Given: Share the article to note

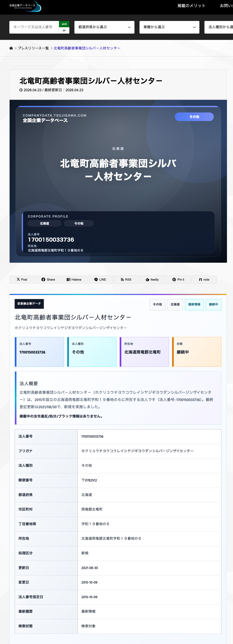Looking at the screenshot, I should point(204,279).
